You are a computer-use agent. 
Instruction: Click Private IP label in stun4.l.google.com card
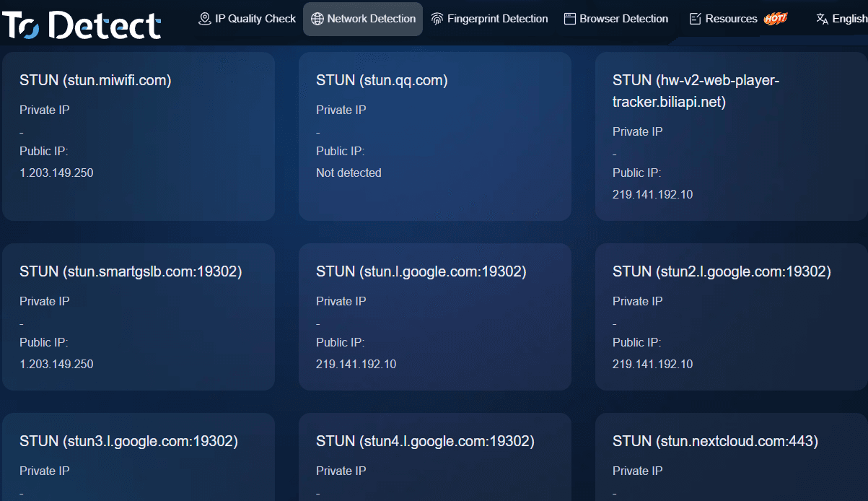point(341,471)
